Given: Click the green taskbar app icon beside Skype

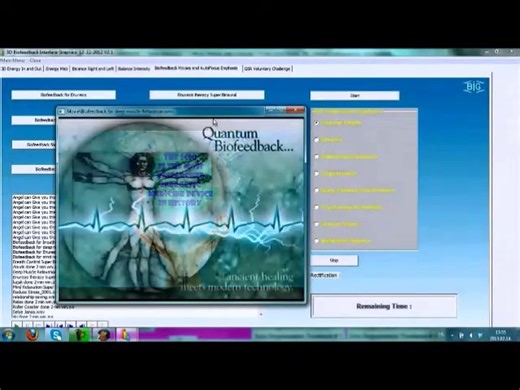Looking at the screenshot, I should 80,334.
